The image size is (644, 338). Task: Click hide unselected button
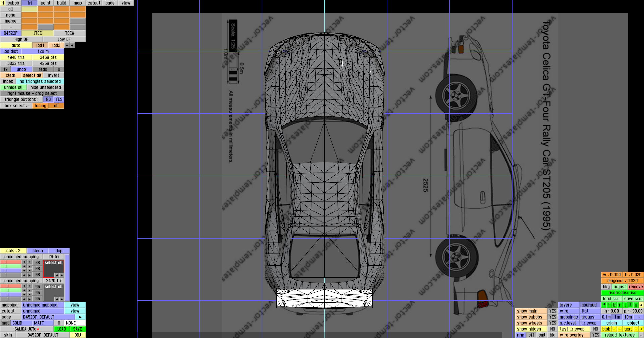46,87
